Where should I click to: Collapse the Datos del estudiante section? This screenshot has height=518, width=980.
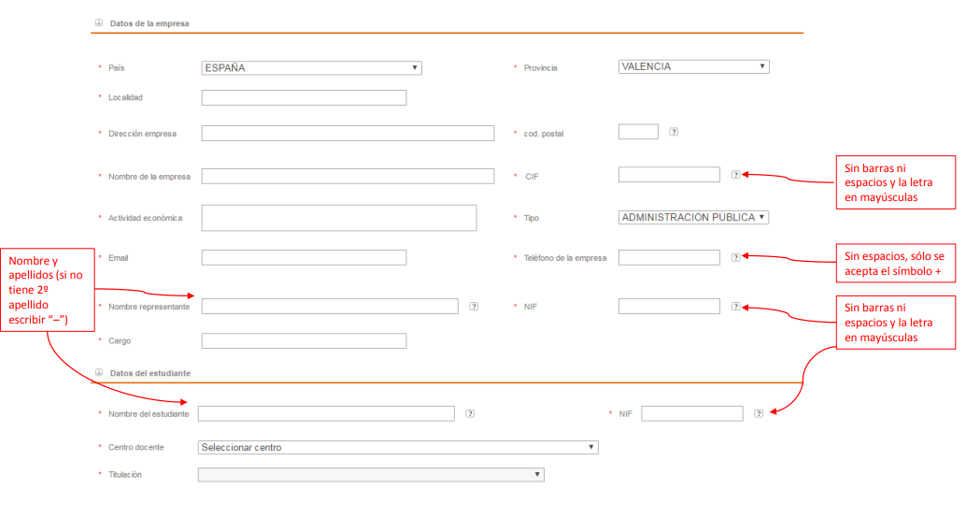[99, 372]
